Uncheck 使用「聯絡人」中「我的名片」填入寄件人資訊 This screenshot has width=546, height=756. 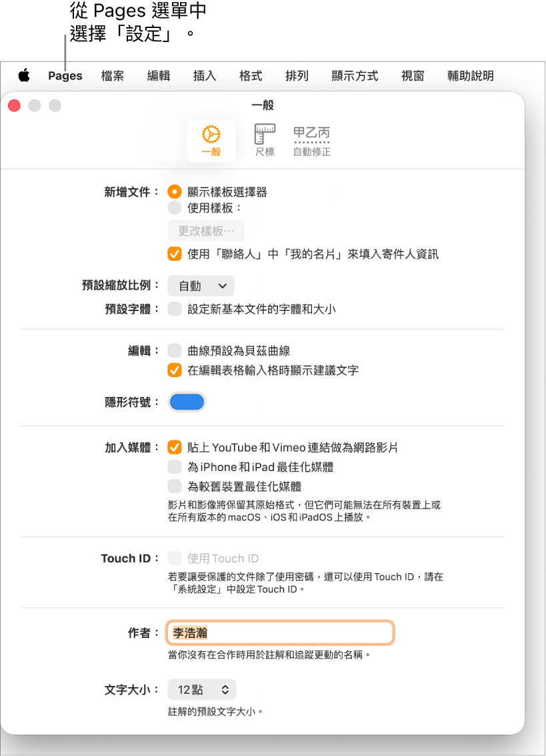[175, 254]
